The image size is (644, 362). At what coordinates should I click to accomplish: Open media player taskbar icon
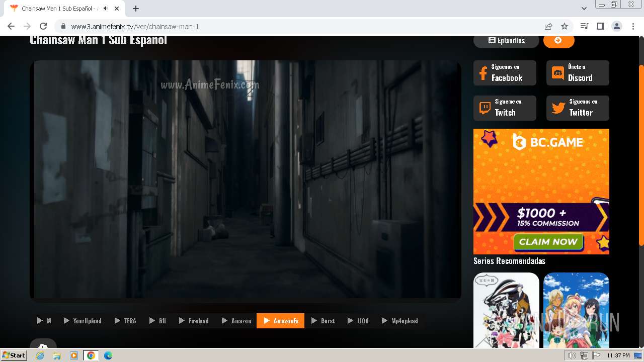pyautogui.click(x=74, y=355)
